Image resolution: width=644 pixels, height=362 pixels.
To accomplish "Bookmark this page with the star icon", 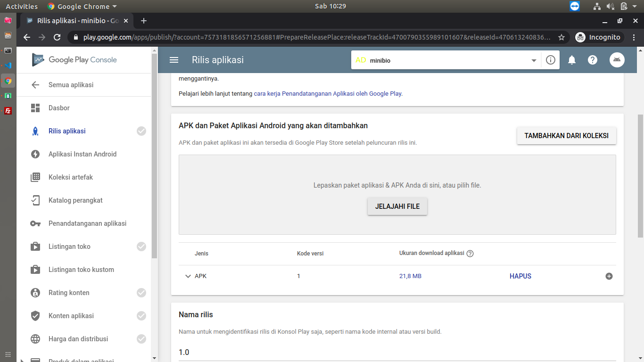I will pyautogui.click(x=561, y=37).
